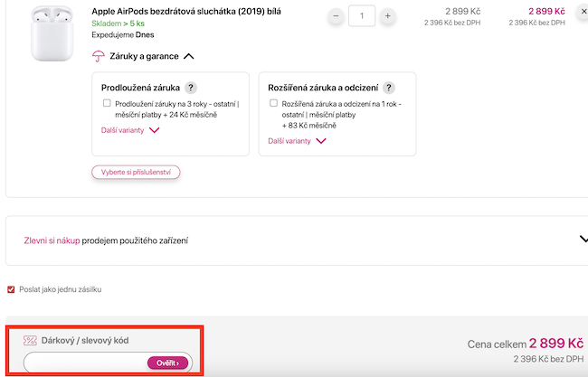Expand Další varianty under Prodloužená záruka
Image resolution: width=588 pixels, height=377 pixels.
click(130, 130)
